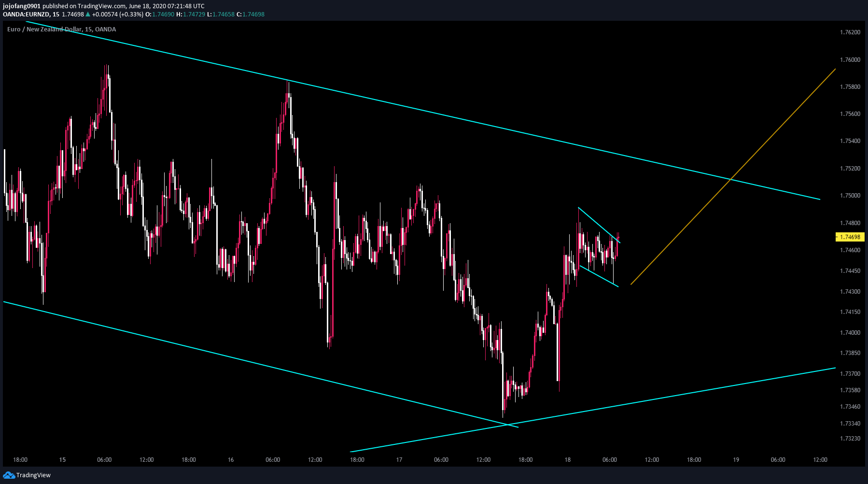The image size is (868, 484).
Task: Click the yellow 1.74698 current price label
Action: click(850, 237)
